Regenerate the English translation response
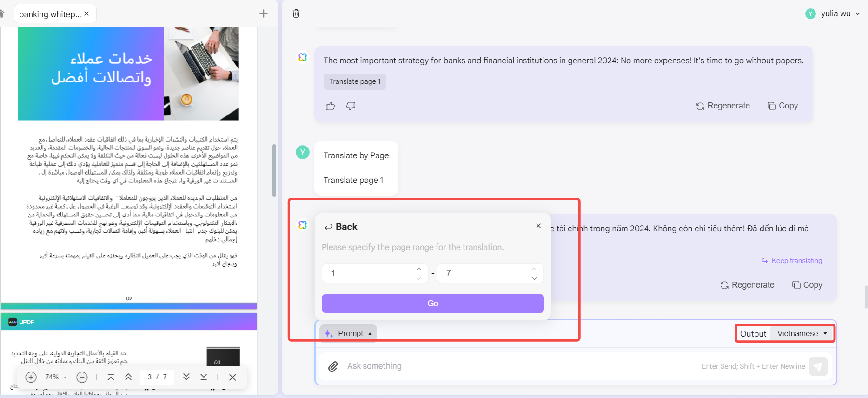Screen dimensions: 868x398 click(723, 106)
